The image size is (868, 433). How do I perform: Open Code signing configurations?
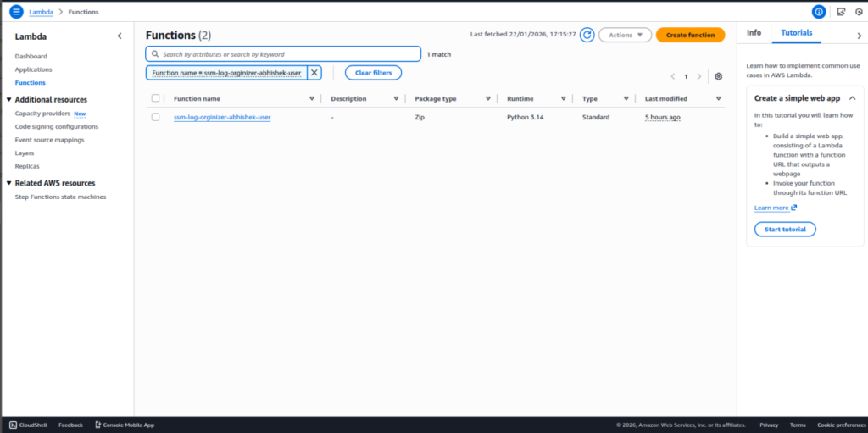[x=57, y=126]
